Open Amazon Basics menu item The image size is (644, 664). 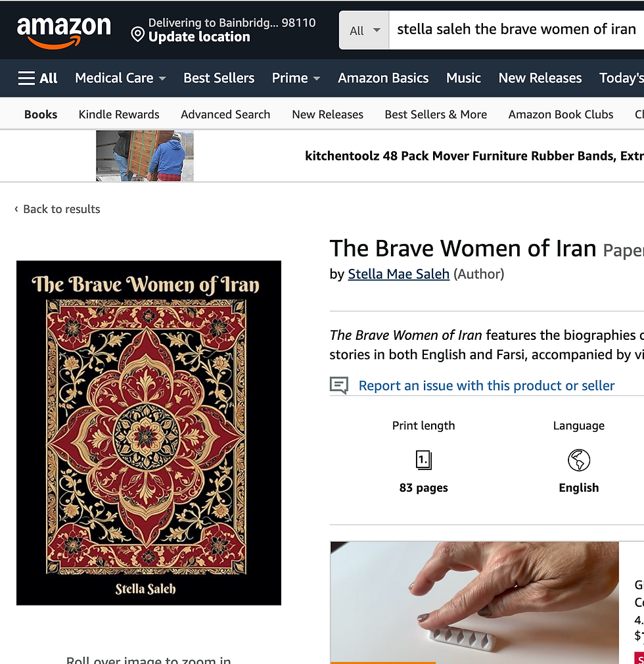pyautogui.click(x=383, y=78)
